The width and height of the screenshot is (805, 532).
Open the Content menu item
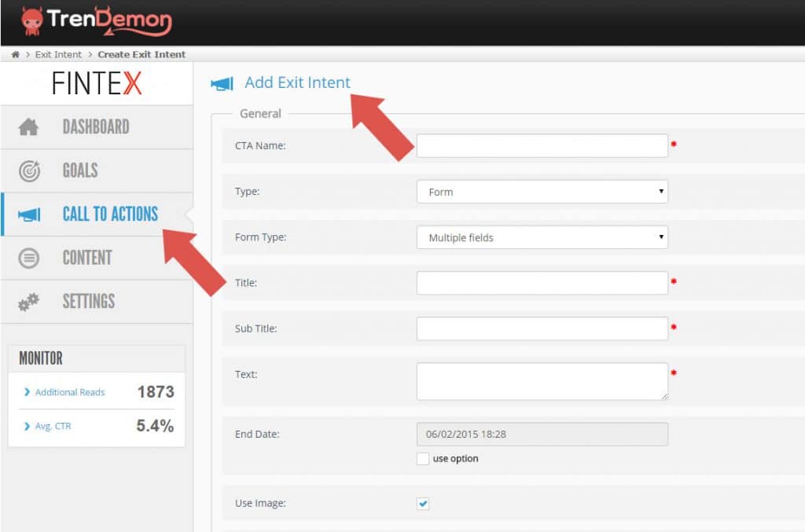pyautogui.click(x=97, y=258)
